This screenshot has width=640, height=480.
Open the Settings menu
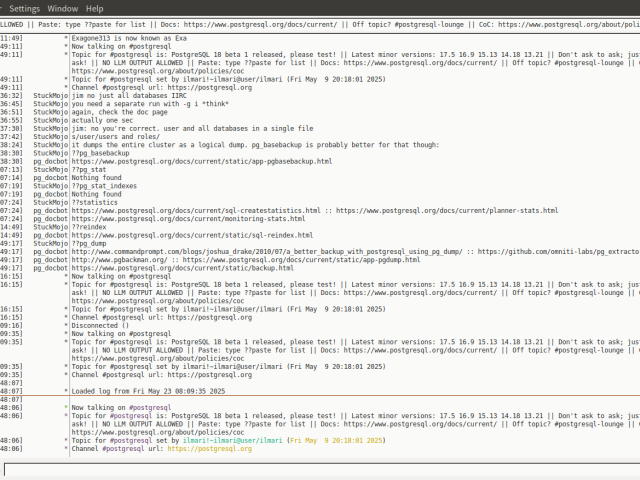click(24, 8)
